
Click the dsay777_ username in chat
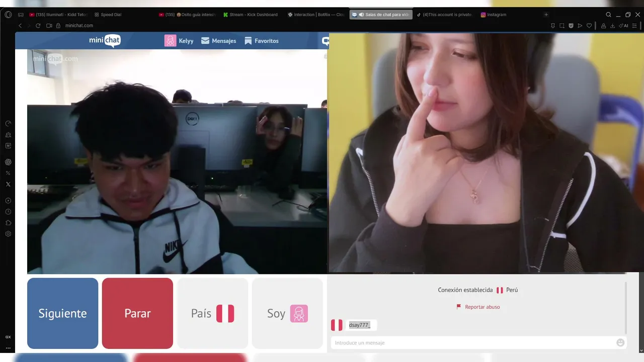tap(359, 325)
